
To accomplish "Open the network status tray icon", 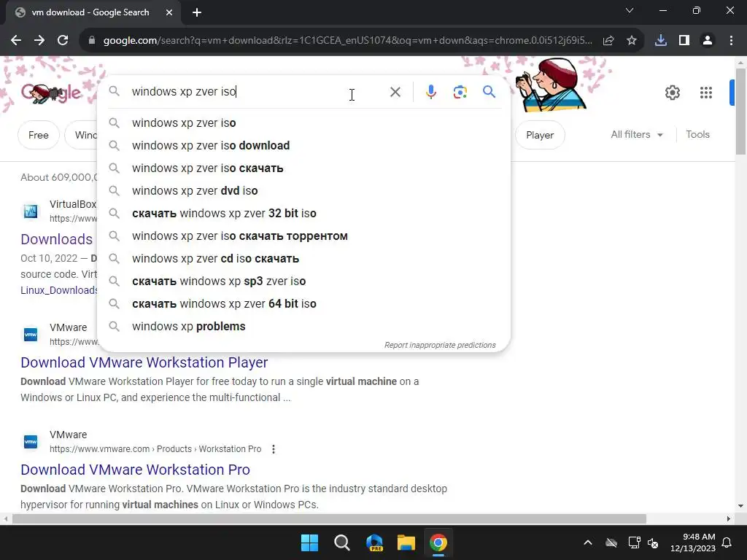I will click(x=634, y=542).
